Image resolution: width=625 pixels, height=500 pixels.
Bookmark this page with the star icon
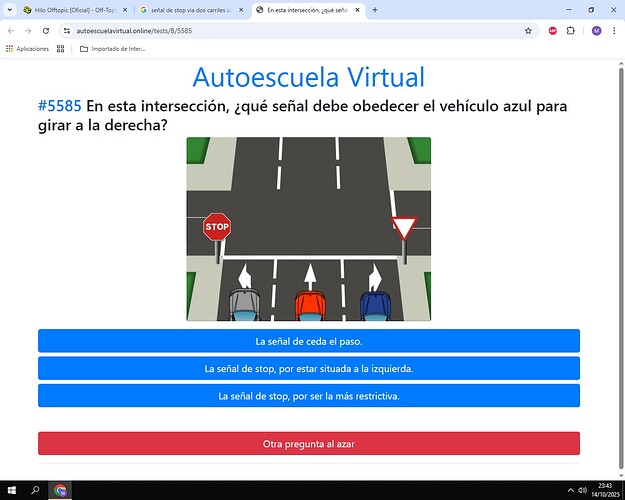(x=528, y=31)
